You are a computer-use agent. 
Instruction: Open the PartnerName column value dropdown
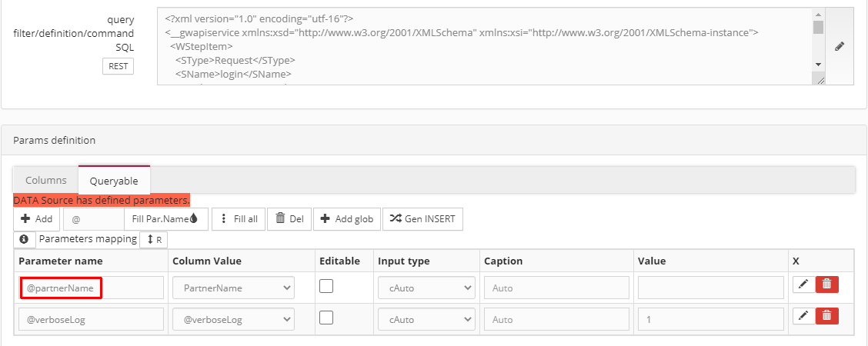[233, 288]
